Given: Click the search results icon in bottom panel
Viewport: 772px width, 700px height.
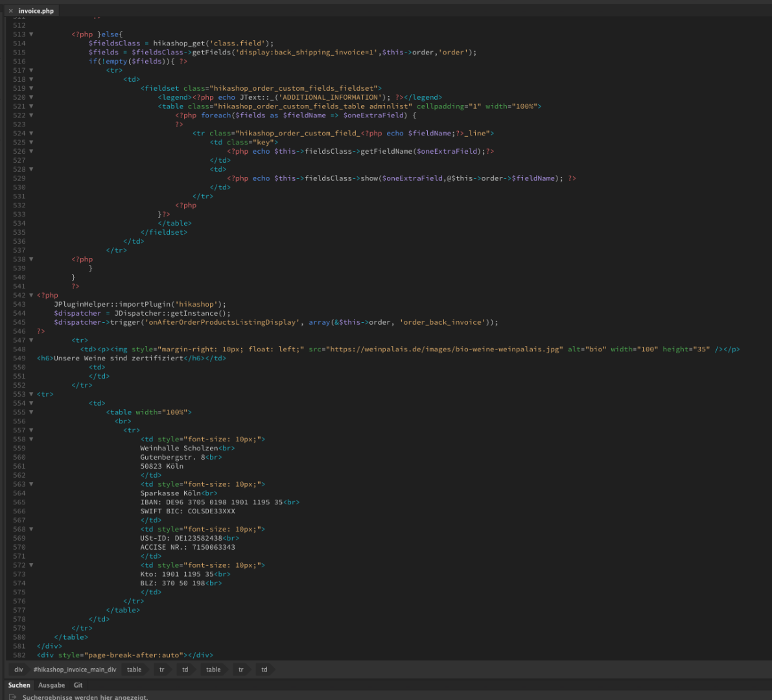Looking at the screenshot, I should (x=12, y=697).
